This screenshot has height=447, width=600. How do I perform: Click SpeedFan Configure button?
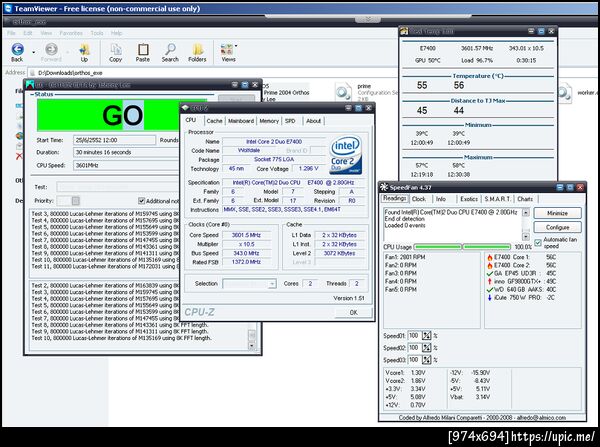coord(558,227)
